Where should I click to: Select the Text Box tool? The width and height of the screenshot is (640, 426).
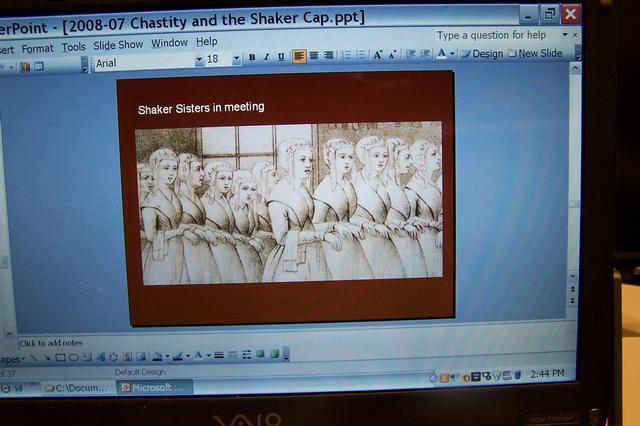(87, 357)
